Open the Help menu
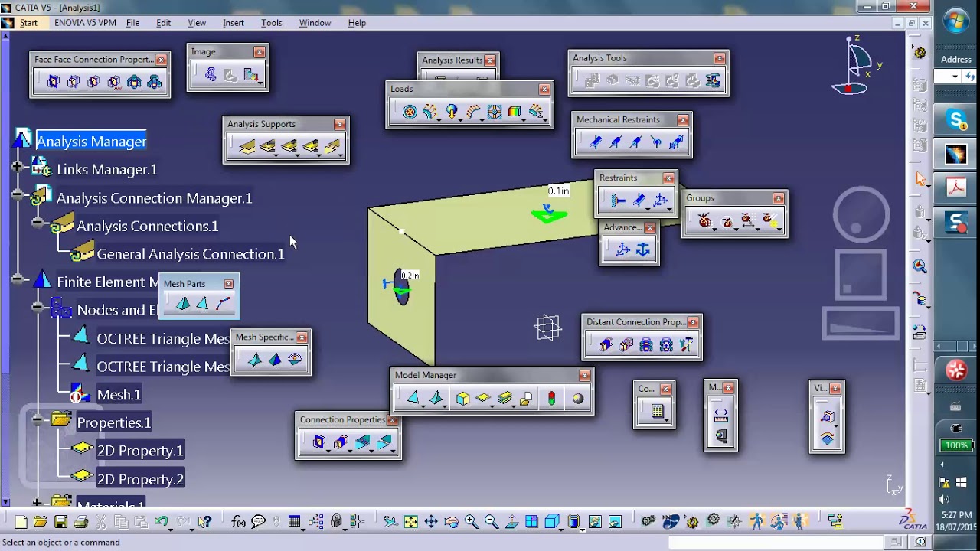Image resolution: width=980 pixels, height=551 pixels. click(357, 23)
